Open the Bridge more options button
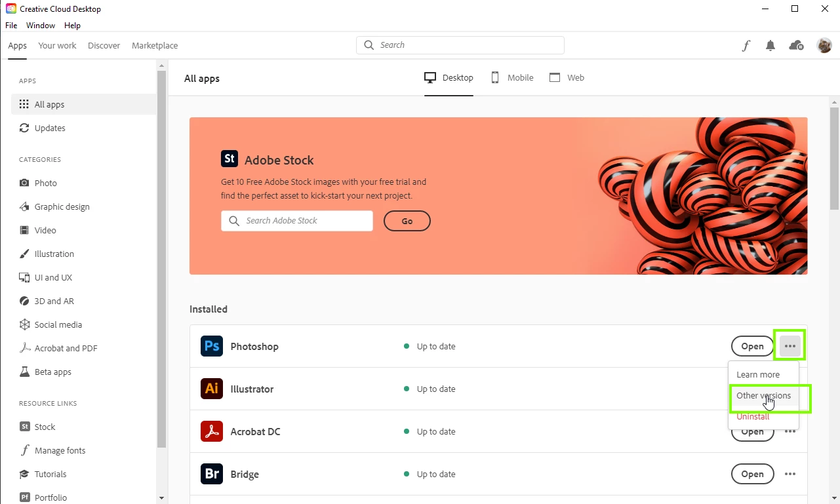 (x=790, y=474)
